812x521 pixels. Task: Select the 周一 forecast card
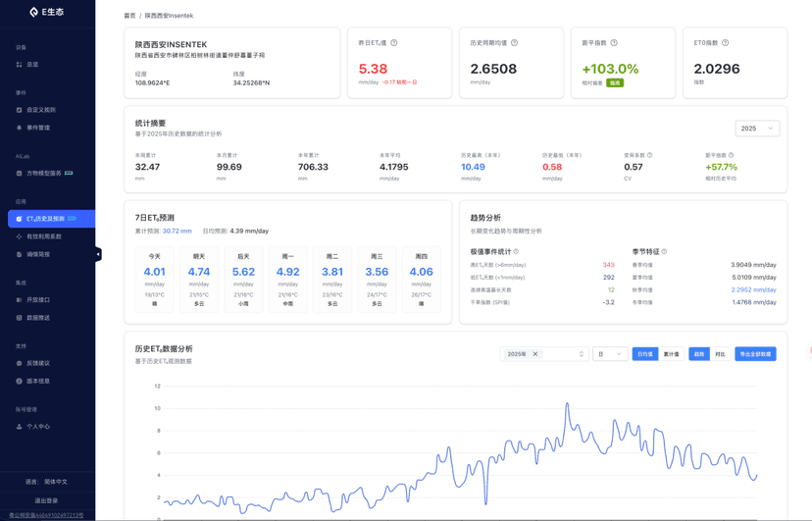tap(287, 279)
